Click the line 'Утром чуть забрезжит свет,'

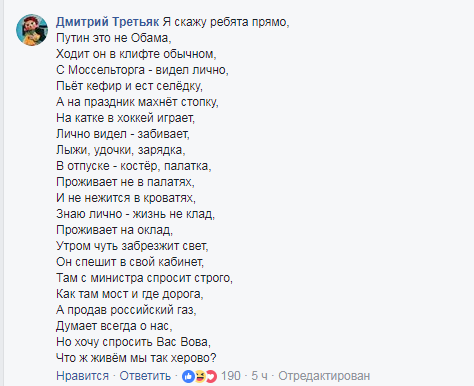pyautogui.click(x=132, y=246)
